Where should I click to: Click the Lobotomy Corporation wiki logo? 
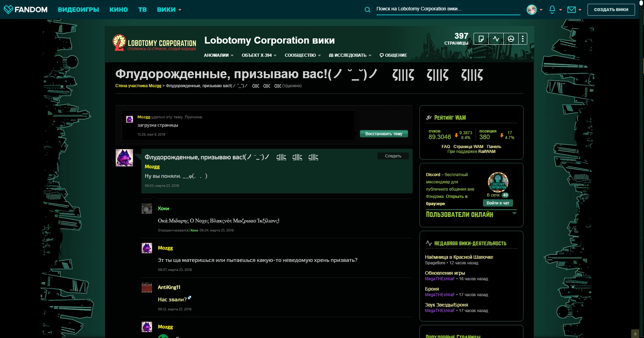pyautogui.click(x=155, y=43)
